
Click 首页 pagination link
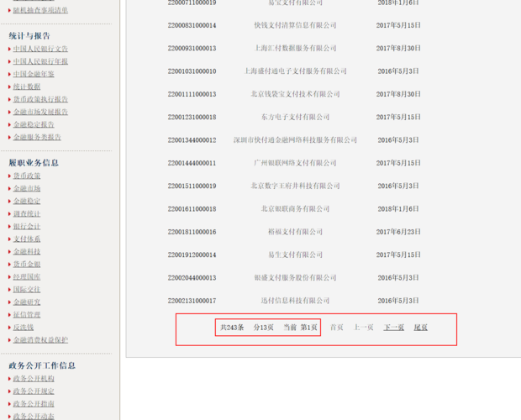point(337,328)
